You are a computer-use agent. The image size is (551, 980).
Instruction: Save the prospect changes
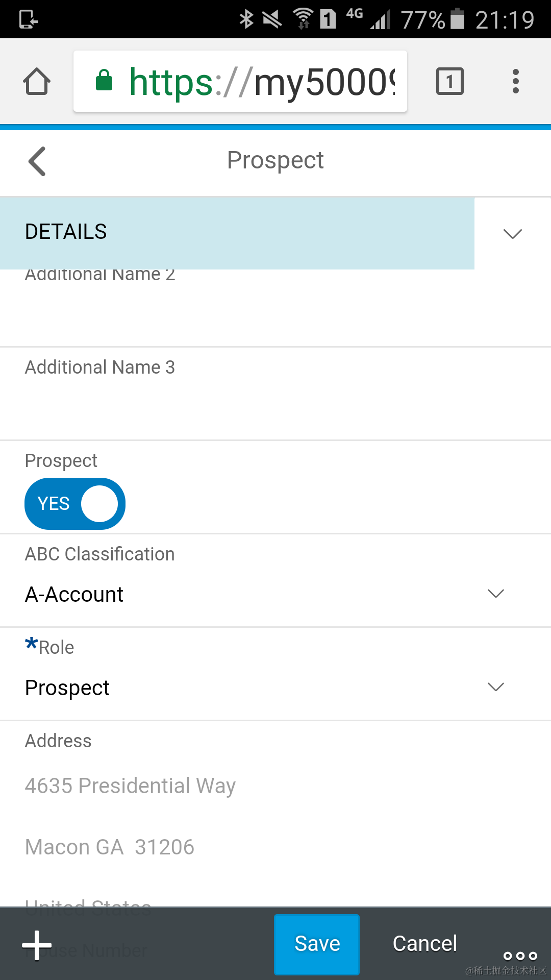click(x=316, y=943)
